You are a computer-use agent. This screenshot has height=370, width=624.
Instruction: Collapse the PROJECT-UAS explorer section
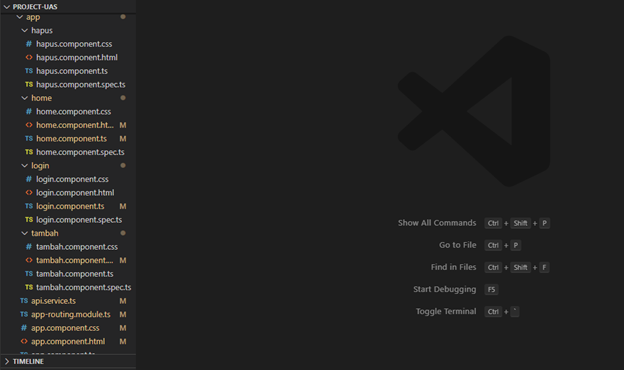(x=7, y=7)
